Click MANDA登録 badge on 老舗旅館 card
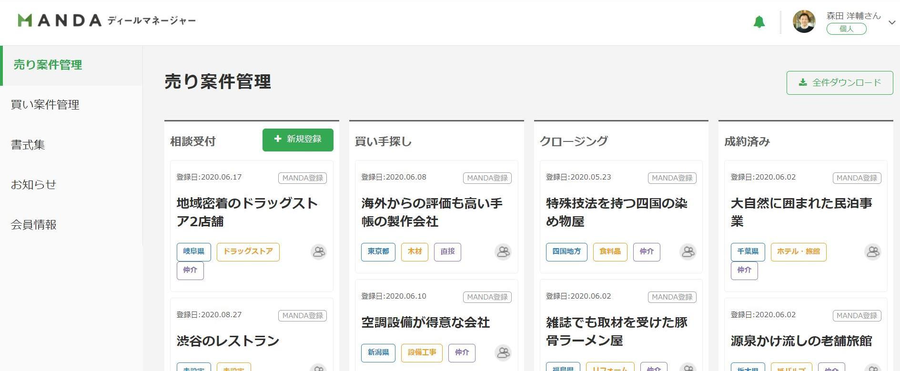 857,316
